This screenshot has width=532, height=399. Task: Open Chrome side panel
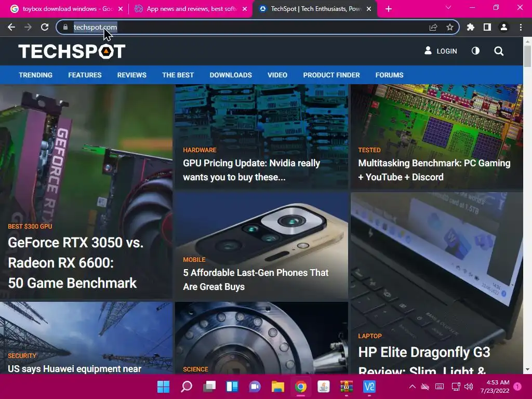click(x=487, y=27)
